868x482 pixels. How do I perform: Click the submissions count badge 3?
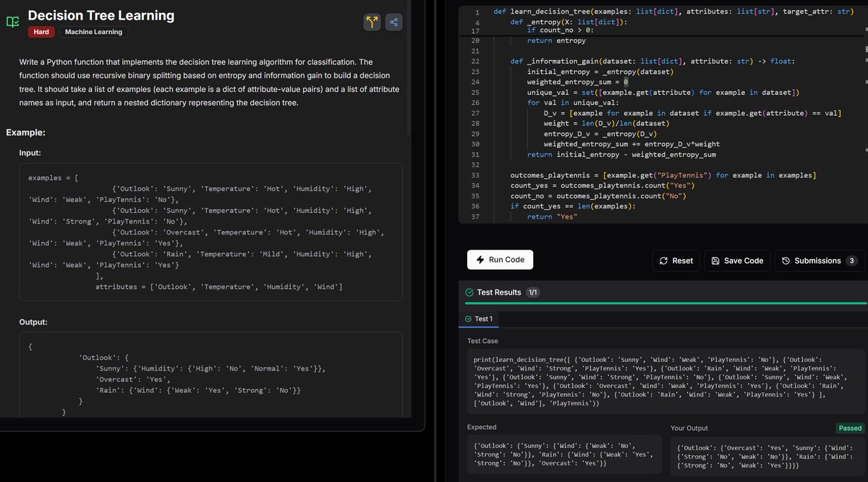click(851, 261)
